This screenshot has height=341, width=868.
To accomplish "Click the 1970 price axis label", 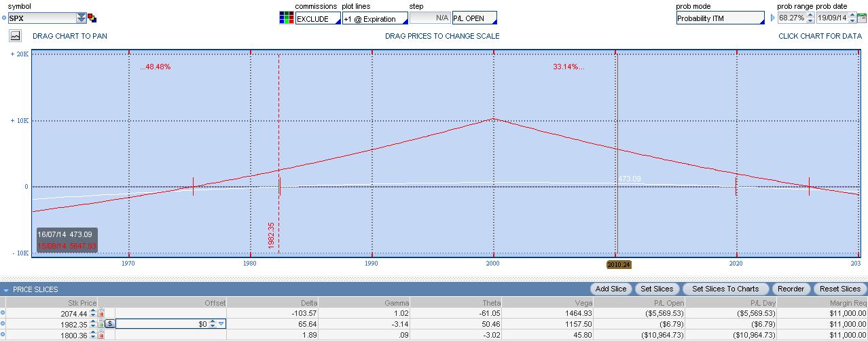I will pyautogui.click(x=128, y=264).
